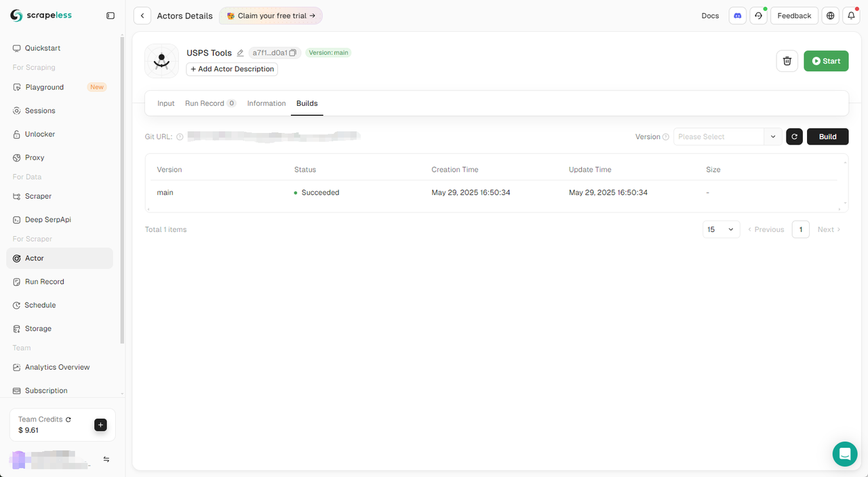Click the USPS Tools actor avatar
This screenshot has height=477, width=868.
(x=161, y=61)
